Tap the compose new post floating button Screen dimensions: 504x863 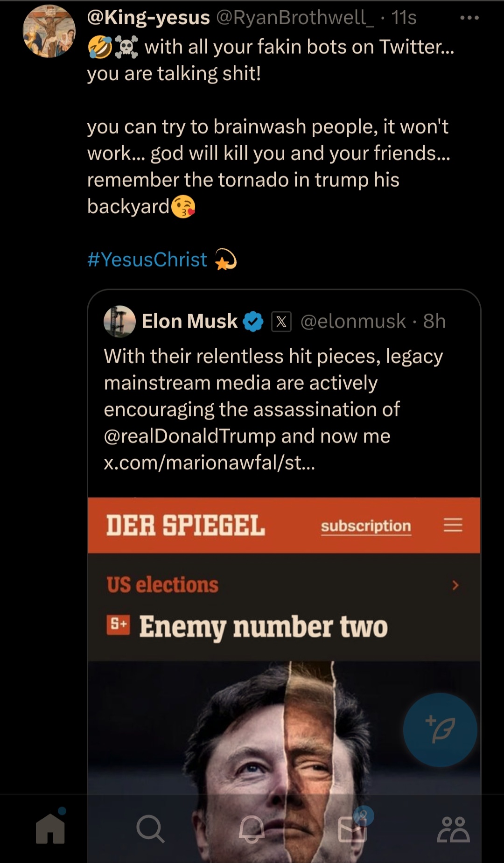(x=440, y=730)
